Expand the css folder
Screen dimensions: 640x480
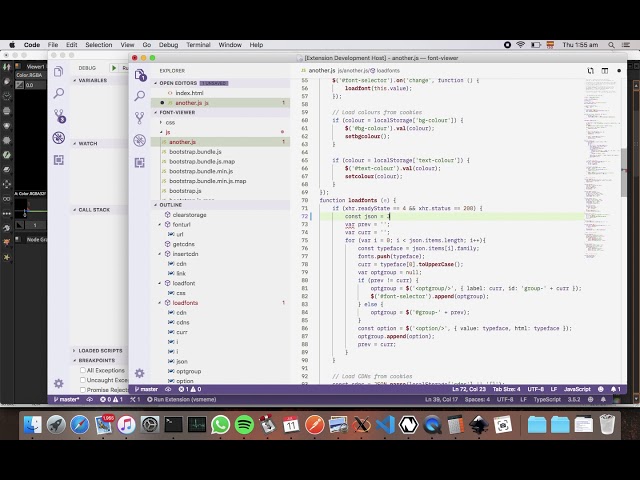click(161, 122)
